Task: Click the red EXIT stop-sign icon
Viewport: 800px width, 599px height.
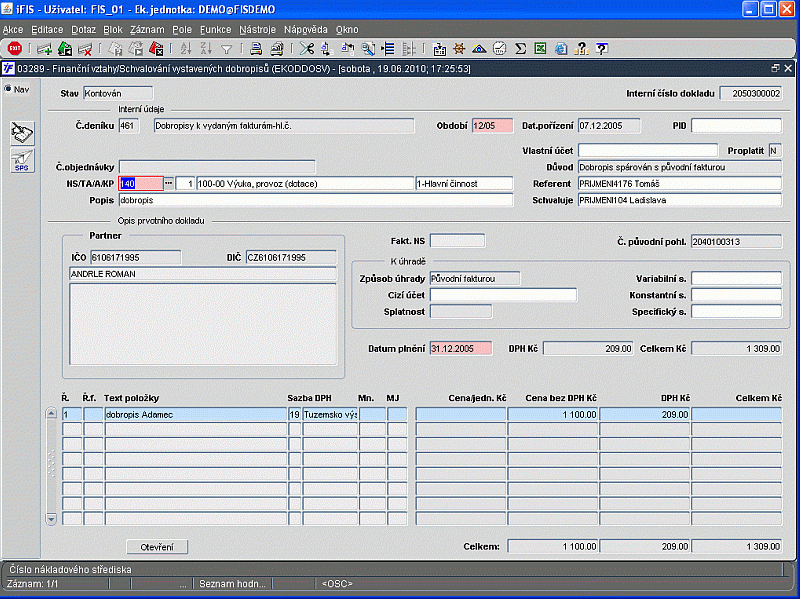Action: click(x=15, y=48)
